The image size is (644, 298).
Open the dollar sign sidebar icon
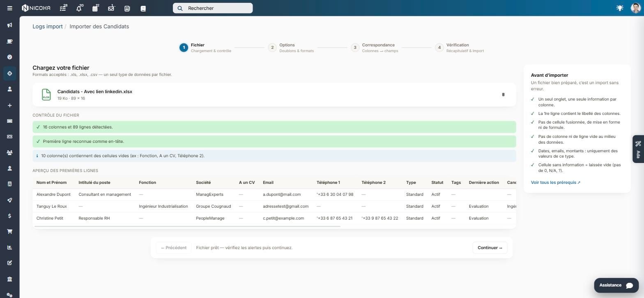point(9,216)
